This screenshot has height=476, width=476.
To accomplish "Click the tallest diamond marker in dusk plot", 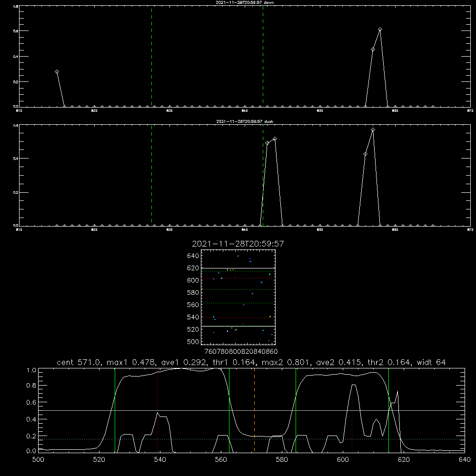I will point(373,130).
